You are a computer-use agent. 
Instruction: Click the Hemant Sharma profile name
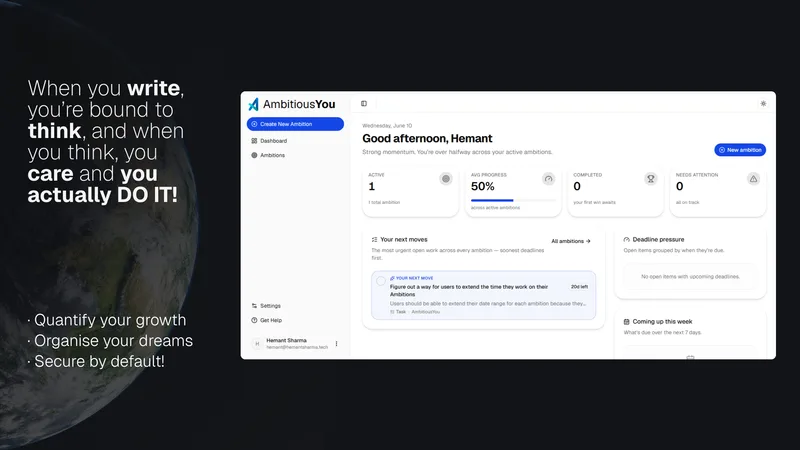[x=286, y=340]
